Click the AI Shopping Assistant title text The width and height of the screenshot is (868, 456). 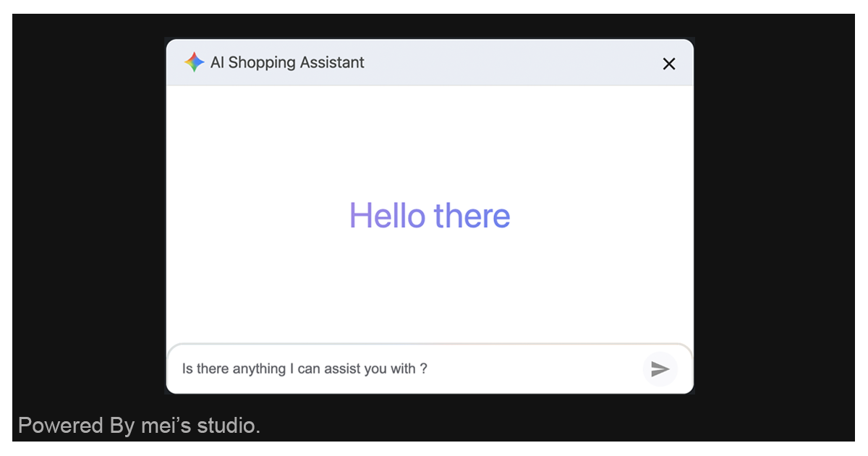(287, 63)
